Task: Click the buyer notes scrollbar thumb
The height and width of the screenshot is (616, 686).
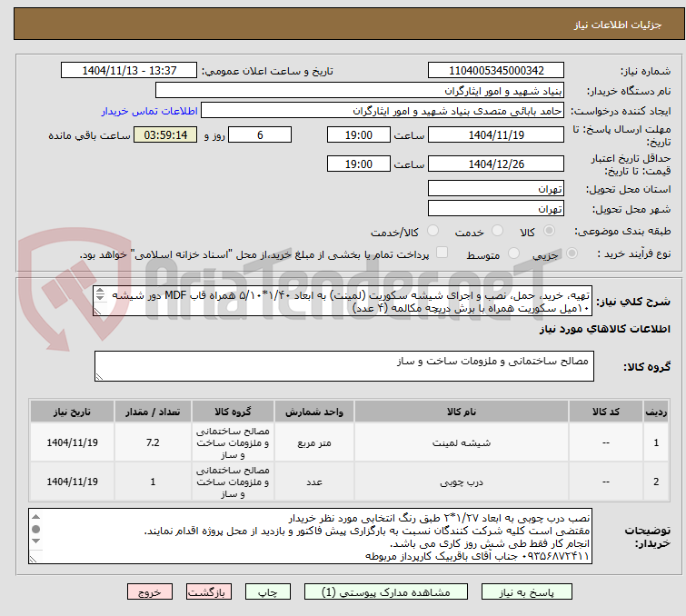Action: [35, 529]
